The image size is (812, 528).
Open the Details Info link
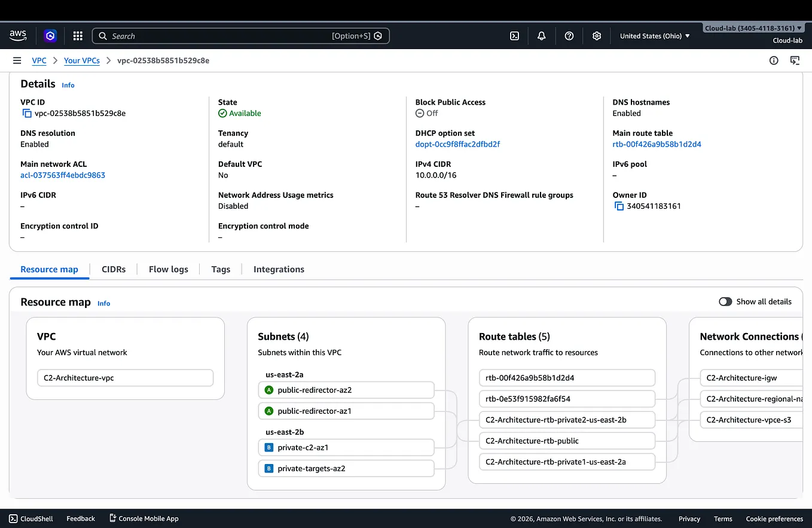pyautogui.click(x=68, y=85)
